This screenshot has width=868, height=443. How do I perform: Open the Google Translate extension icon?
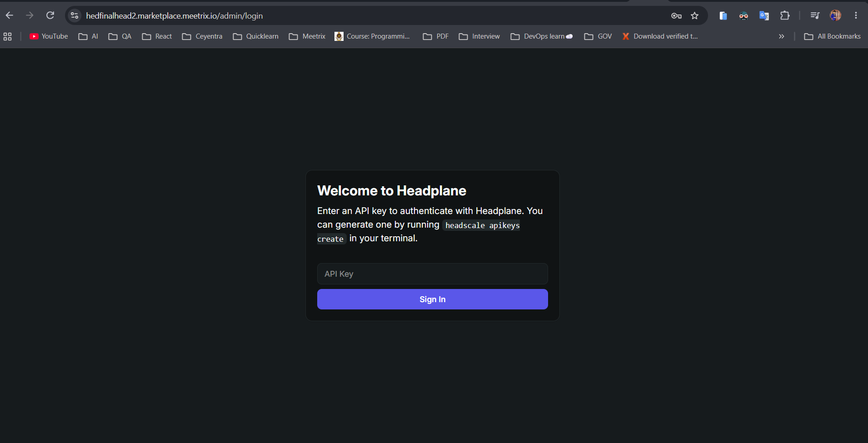pyautogui.click(x=764, y=16)
